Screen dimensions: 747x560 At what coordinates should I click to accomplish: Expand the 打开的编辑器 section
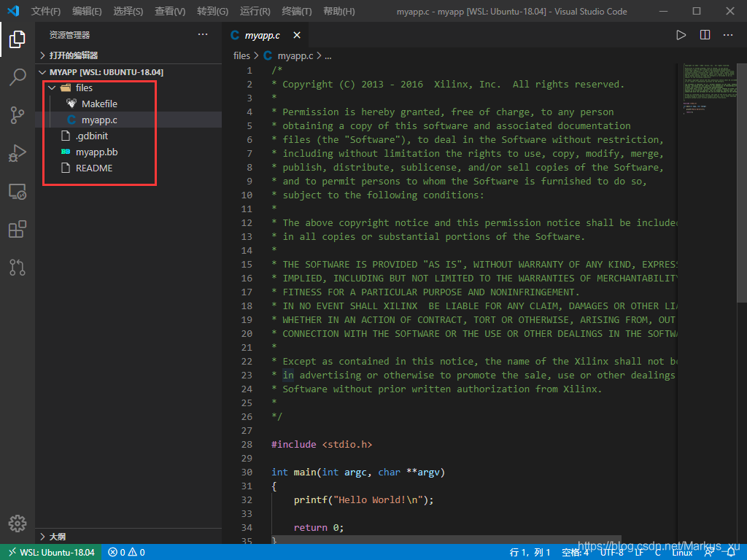73,55
